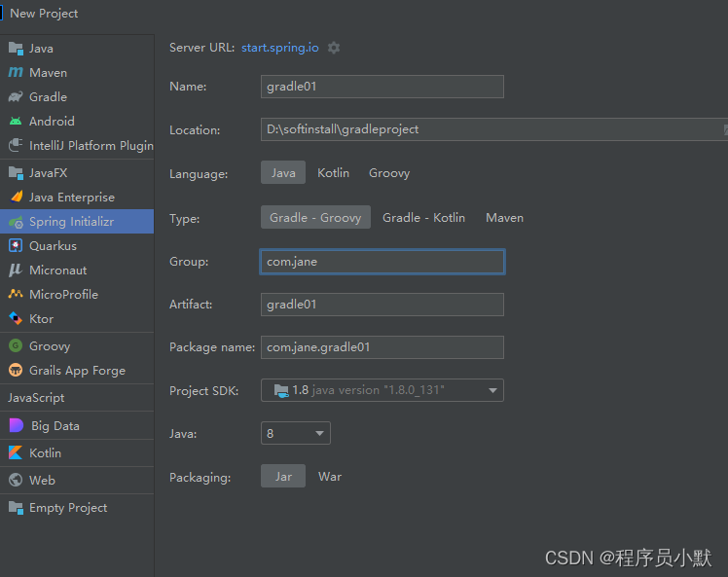Select the Gradle generator label

click(x=49, y=97)
